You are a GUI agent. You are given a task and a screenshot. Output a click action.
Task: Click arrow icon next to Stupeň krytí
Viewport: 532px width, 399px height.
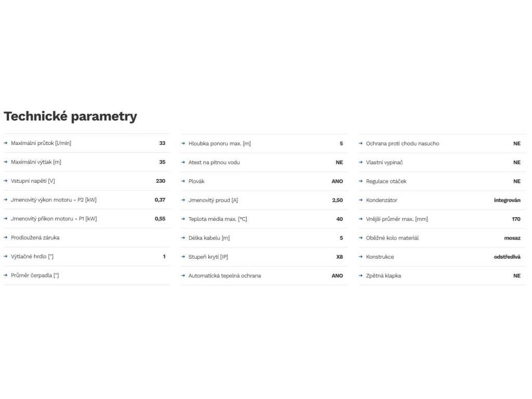183,257
